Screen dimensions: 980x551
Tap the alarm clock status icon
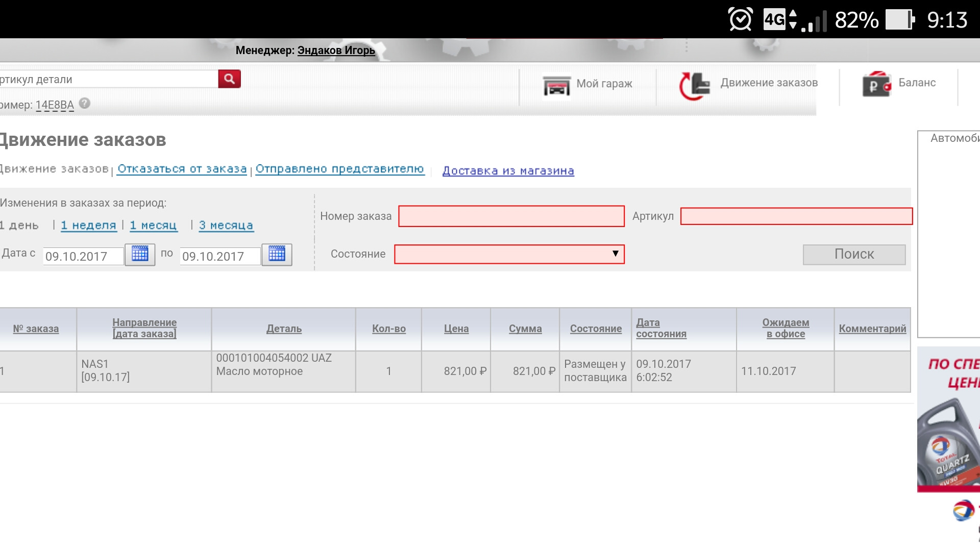[x=740, y=19]
